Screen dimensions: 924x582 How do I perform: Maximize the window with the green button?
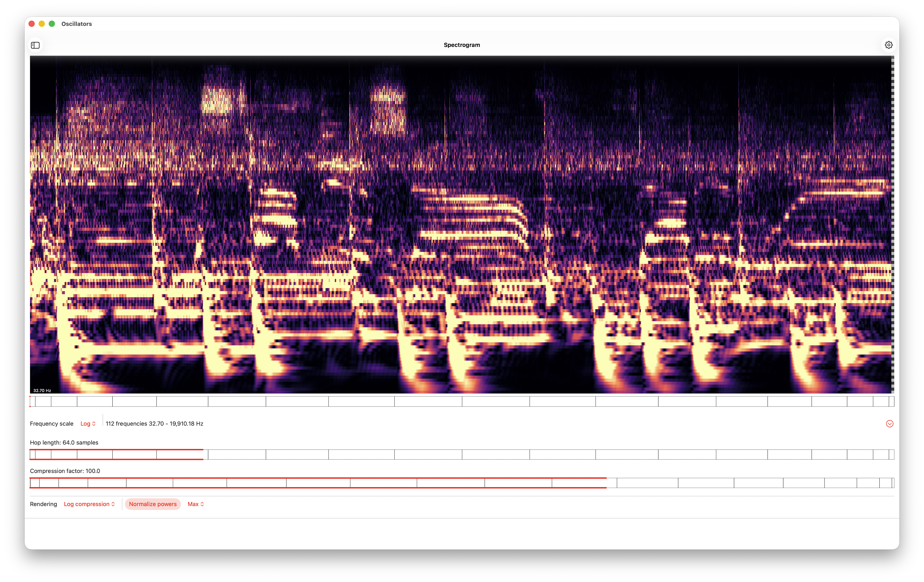point(52,24)
